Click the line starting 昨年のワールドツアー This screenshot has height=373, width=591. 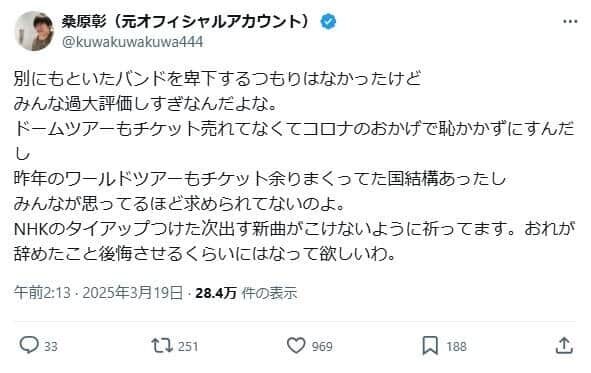click(260, 179)
